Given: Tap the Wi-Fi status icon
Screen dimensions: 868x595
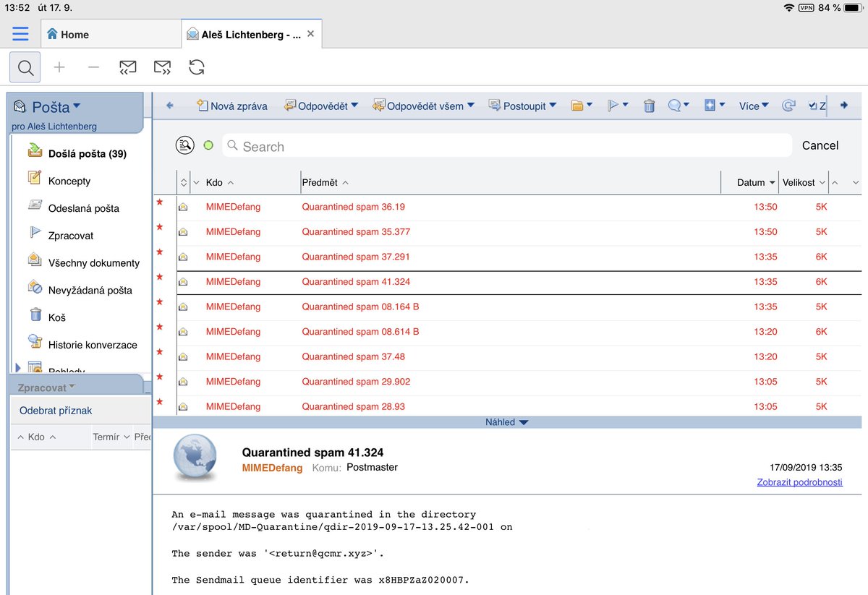Looking at the screenshot, I should pos(788,8).
